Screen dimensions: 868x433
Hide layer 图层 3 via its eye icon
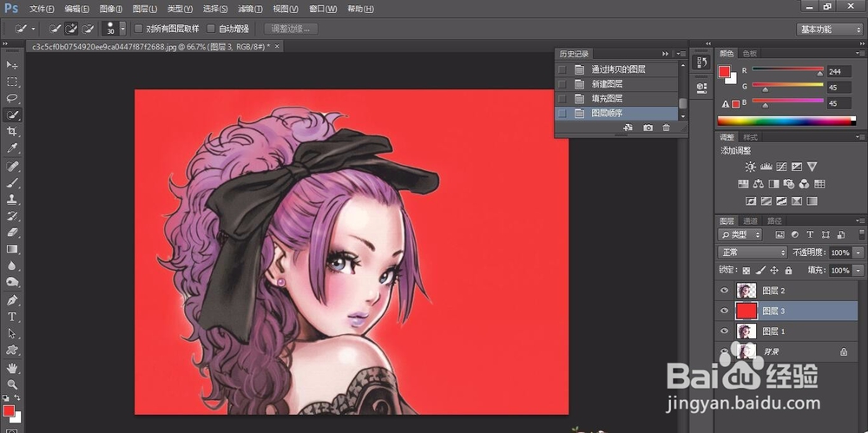pos(724,312)
